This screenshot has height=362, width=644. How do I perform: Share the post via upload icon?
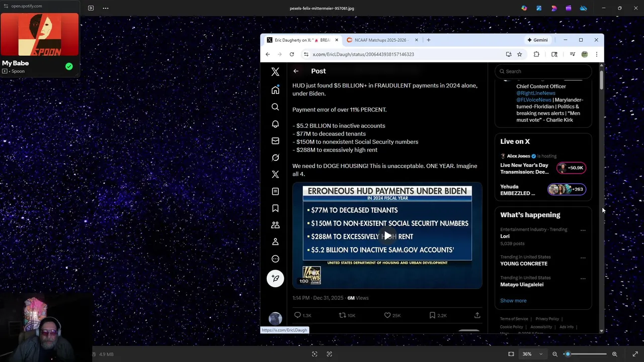477,315
